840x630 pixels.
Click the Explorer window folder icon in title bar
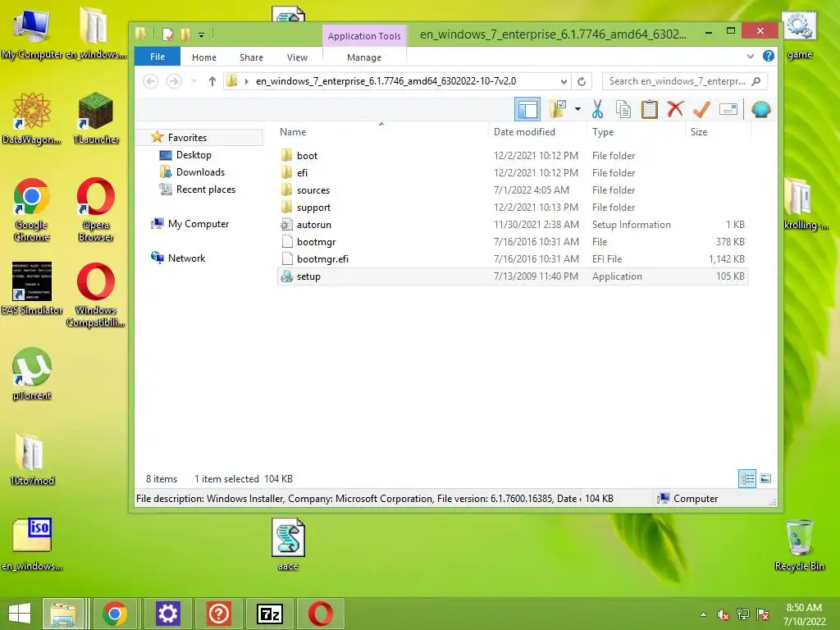[x=141, y=34]
